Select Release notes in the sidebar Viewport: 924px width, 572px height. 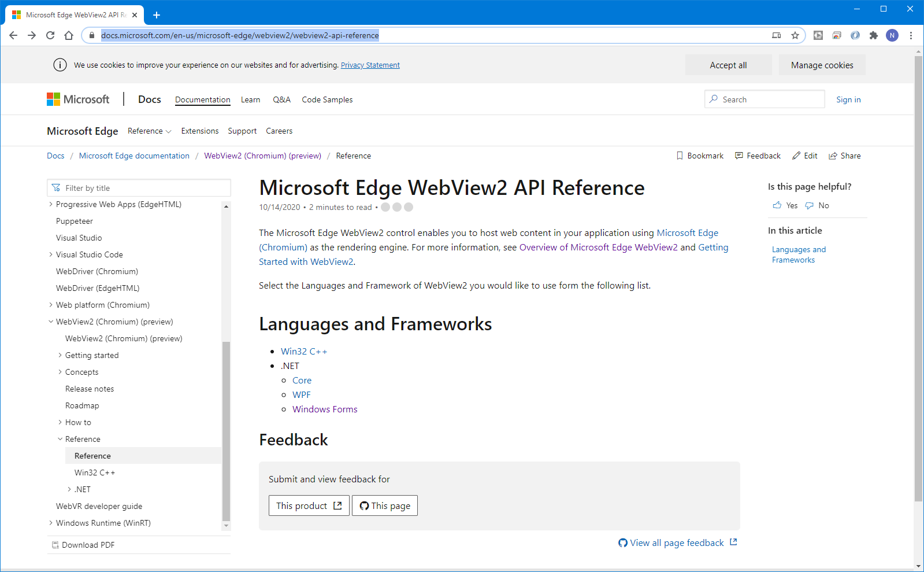(x=90, y=389)
